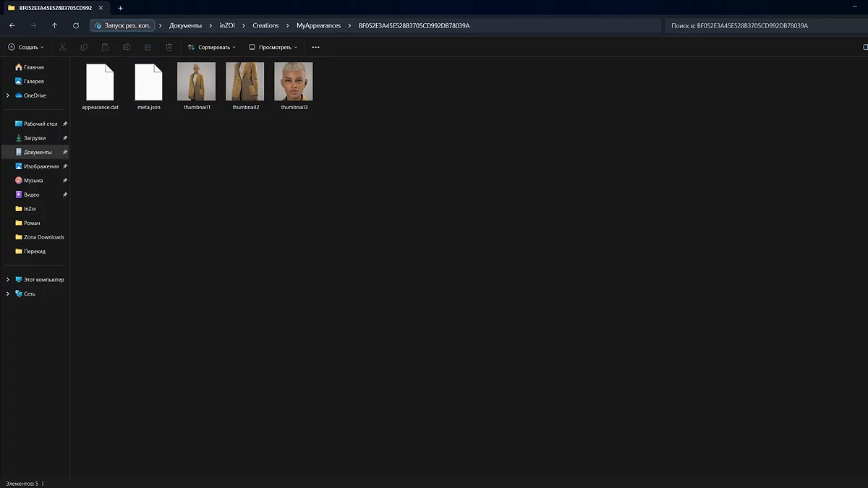This screenshot has height=488, width=868.
Task: Open a new tab with the plus button
Action: click(x=120, y=8)
